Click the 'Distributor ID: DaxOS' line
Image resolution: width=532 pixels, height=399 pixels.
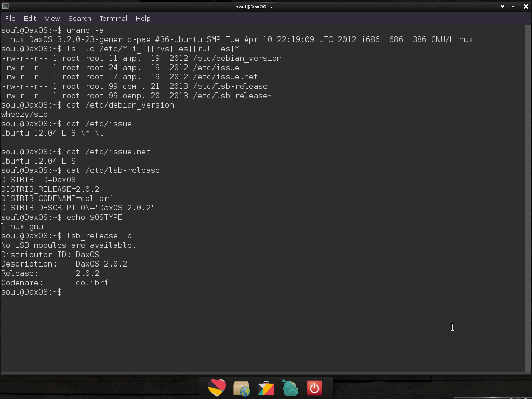(x=50, y=255)
